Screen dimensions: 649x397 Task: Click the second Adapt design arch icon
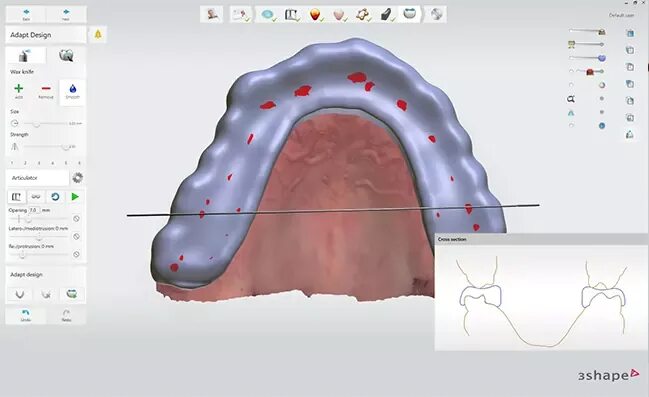click(x=46, y=294)
